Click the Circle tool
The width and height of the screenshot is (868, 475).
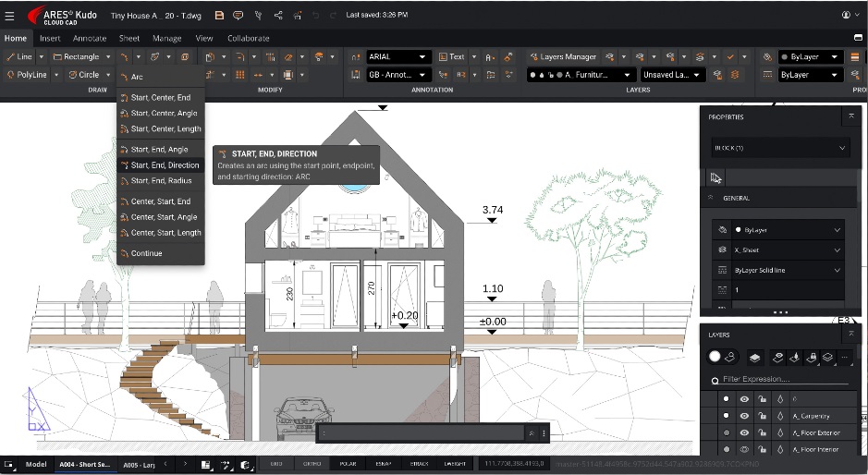pos(83,75)
